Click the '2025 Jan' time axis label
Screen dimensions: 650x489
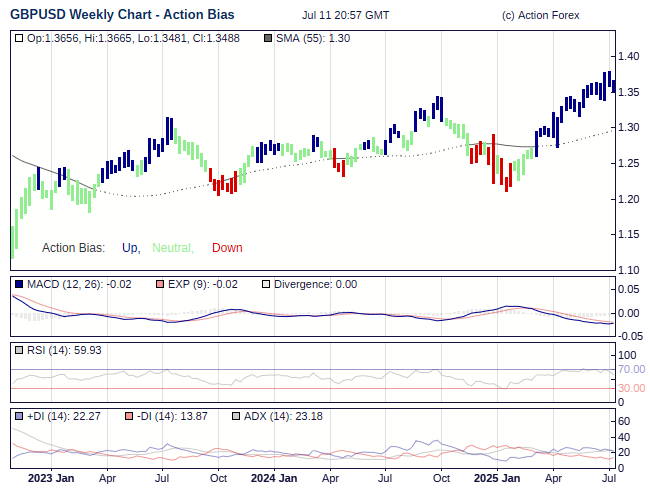(497, 478)
